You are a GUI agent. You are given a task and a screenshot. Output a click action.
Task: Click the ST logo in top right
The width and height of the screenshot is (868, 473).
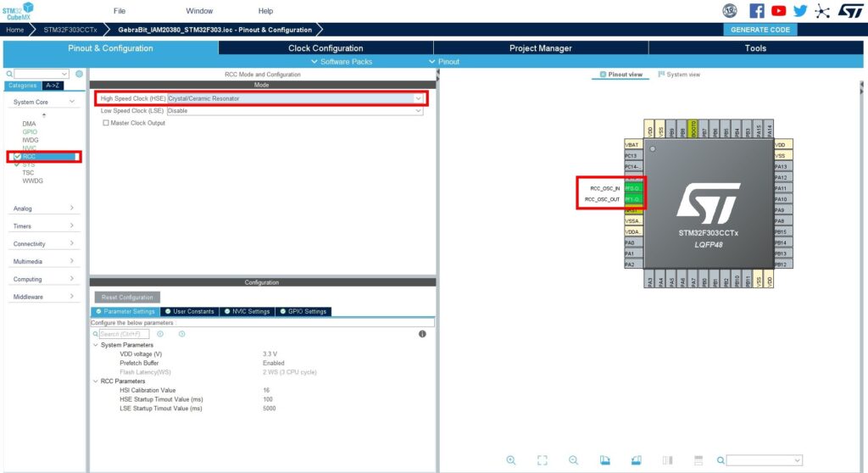point(850,10)
